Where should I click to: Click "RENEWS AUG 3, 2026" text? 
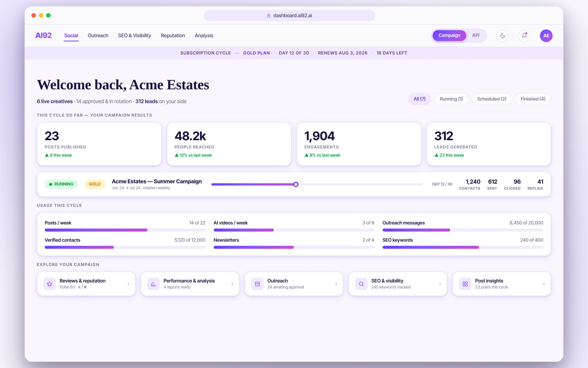coord(343,53)
